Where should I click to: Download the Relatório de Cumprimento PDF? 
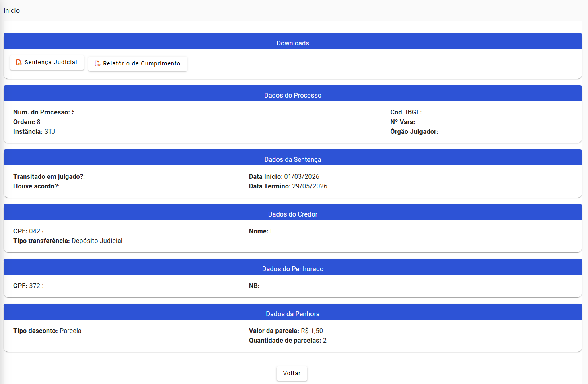tap(138, 63)
